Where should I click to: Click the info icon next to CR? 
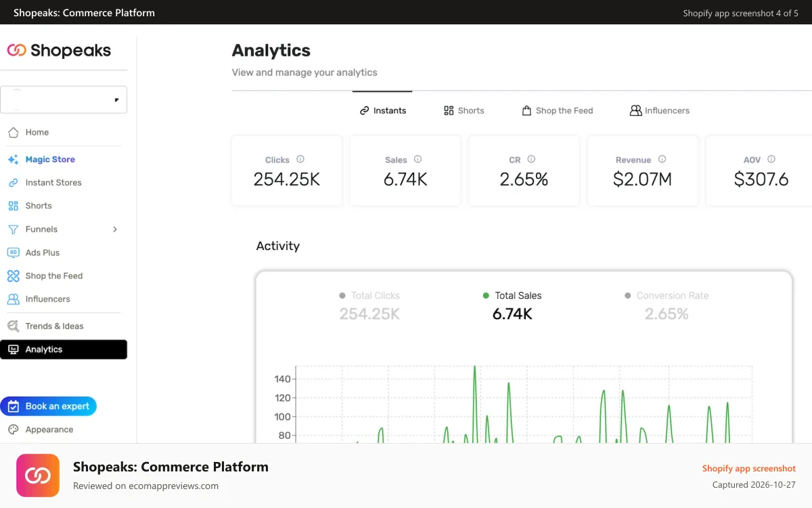pos(531,159)
